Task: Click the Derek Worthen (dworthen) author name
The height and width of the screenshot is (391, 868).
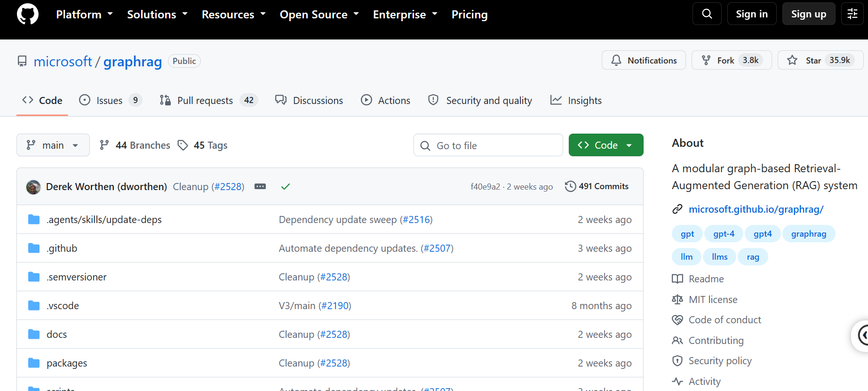Action: tap(106, 186)
